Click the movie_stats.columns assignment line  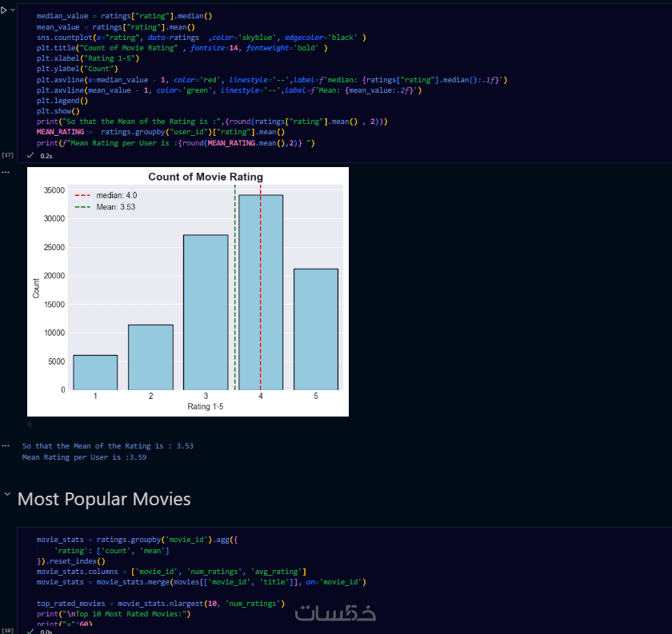(171, 572)
